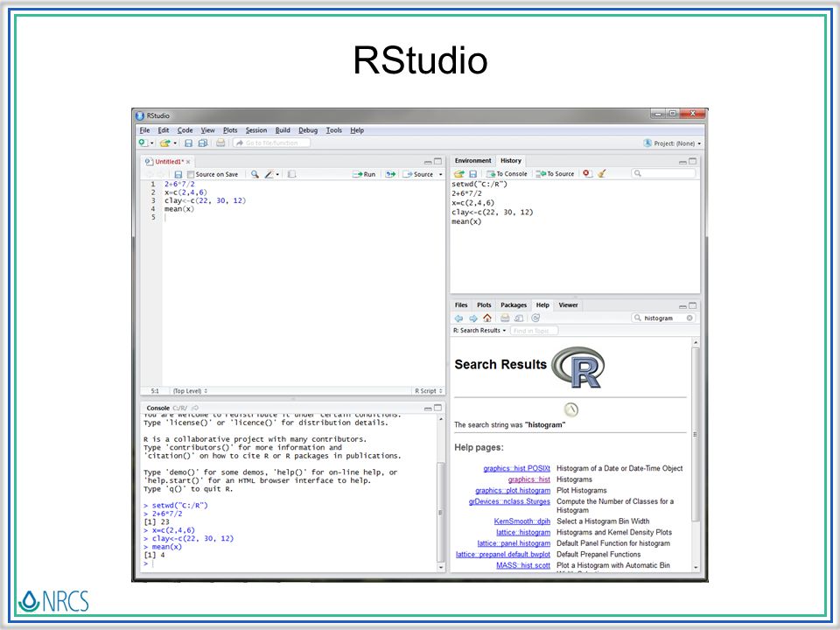Image resolution: width=840 pixels, height=630 pixels.
Task: Click the Help back arrow icon
Action: tap(458, 318)
